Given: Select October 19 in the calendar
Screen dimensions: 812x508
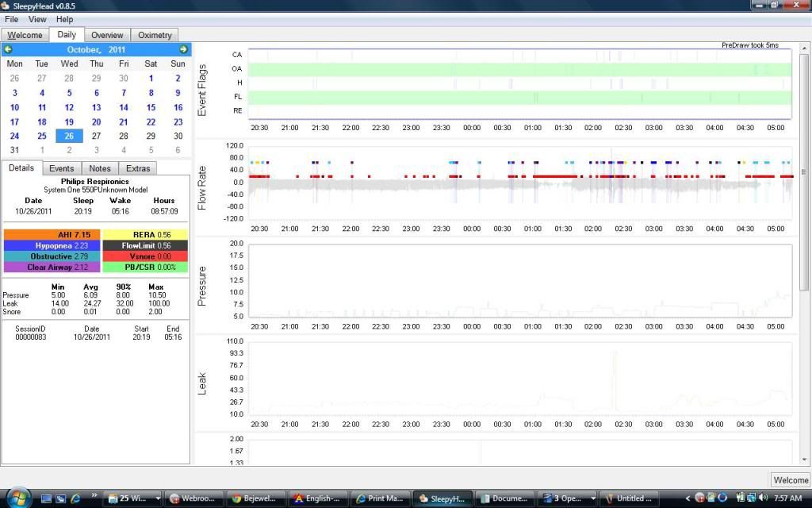Looking at the screenshot, I should (69, 122).
